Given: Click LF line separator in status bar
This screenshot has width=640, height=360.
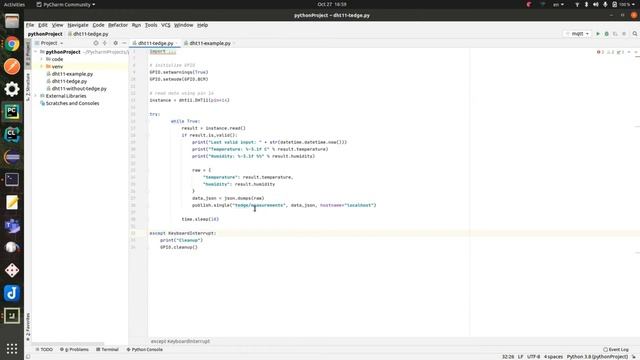Looking at the screenshot, I should (x=520, y=356).
